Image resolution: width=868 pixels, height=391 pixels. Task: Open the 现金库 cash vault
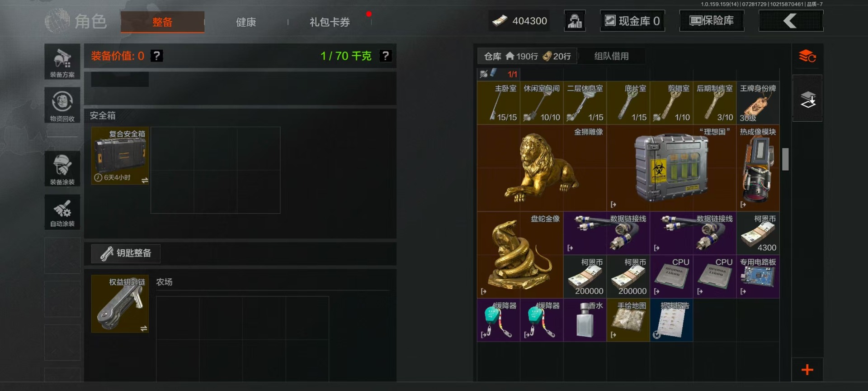[x=632, y=21]
